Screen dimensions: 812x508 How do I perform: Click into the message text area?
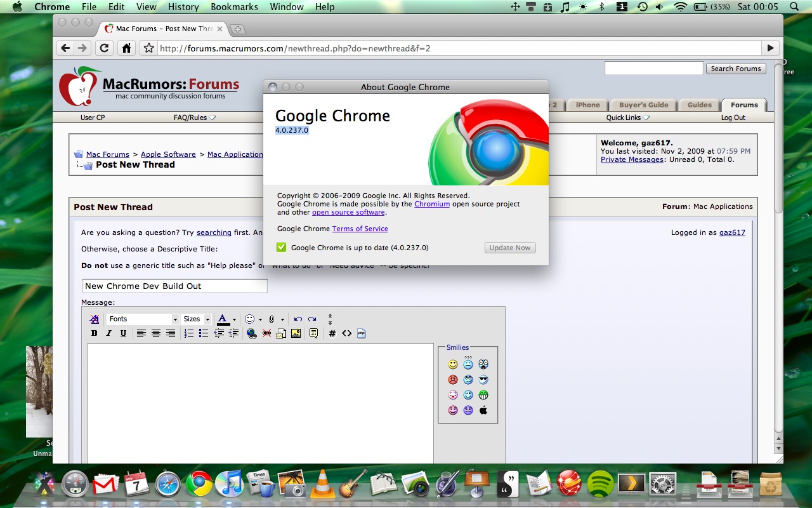click(261, 403)
